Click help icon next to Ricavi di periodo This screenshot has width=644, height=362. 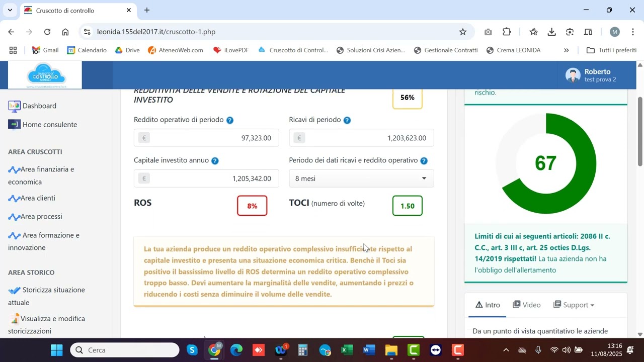(x=347, y=120)
